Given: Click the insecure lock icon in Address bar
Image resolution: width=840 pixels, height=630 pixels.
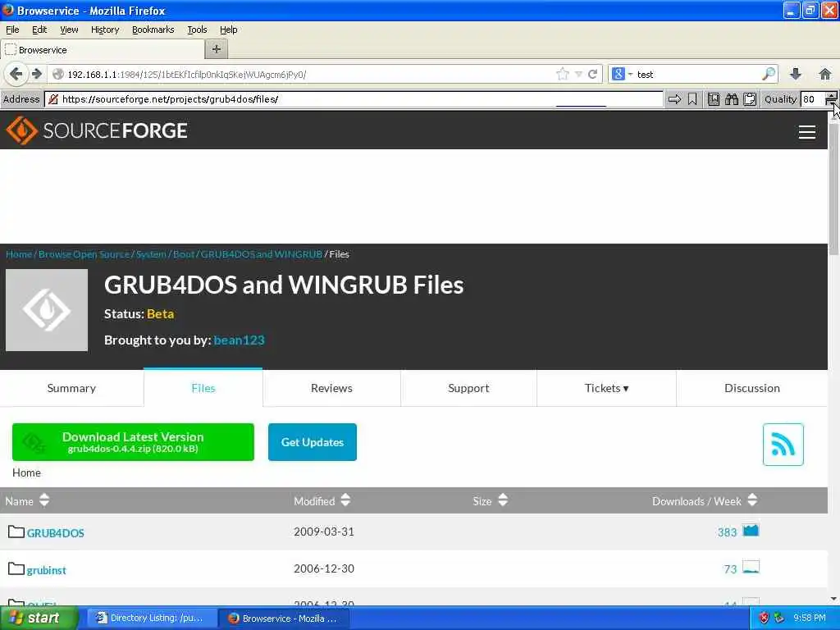Looking at the screenshot, I should [52, 99].
